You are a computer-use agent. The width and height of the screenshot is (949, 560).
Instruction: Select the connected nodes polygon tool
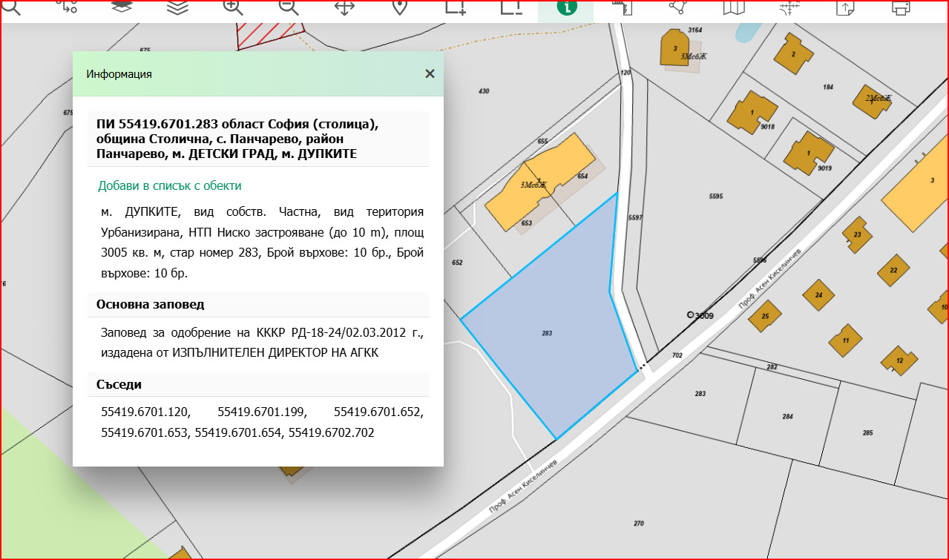point(677,7)
